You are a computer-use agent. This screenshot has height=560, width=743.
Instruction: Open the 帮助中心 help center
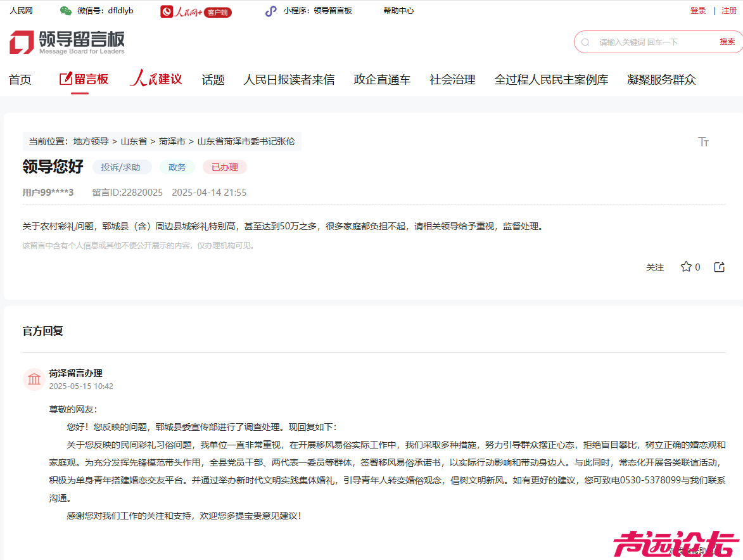tap(398, 11)
